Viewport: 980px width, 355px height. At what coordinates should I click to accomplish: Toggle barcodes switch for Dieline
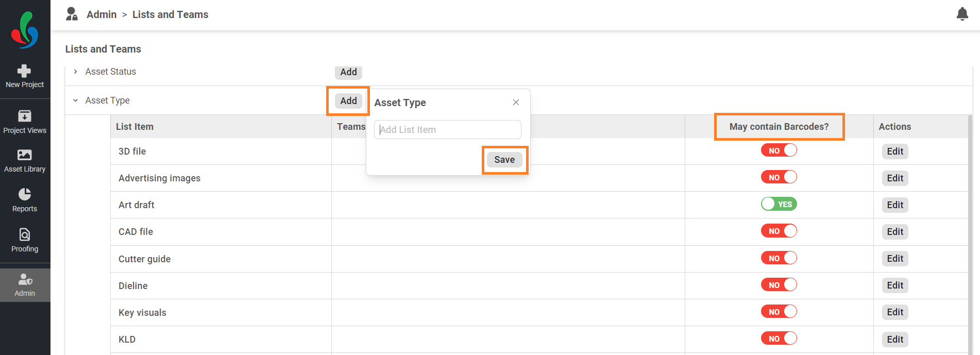pos(779,284)
